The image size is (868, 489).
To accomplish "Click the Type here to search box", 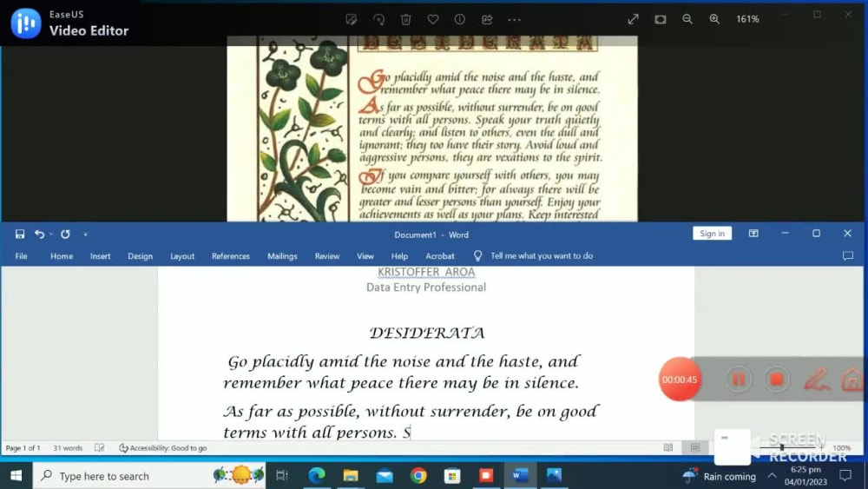I will (149, 476).
